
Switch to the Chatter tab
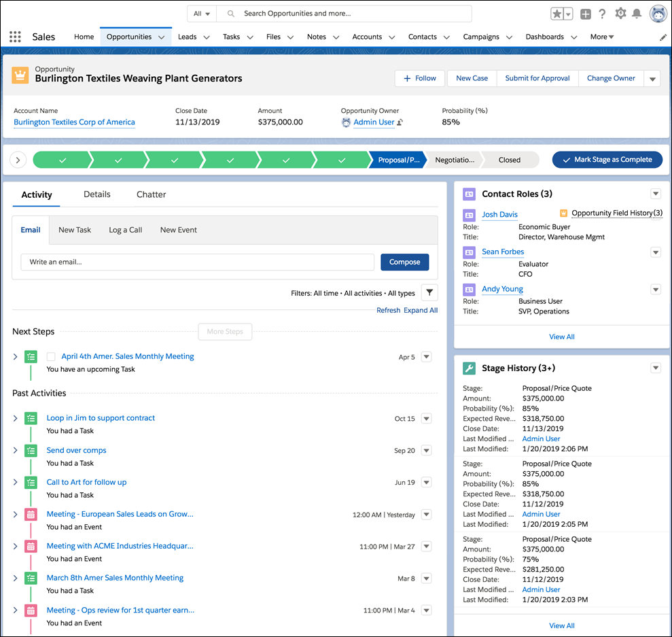(x=152, y=194)
